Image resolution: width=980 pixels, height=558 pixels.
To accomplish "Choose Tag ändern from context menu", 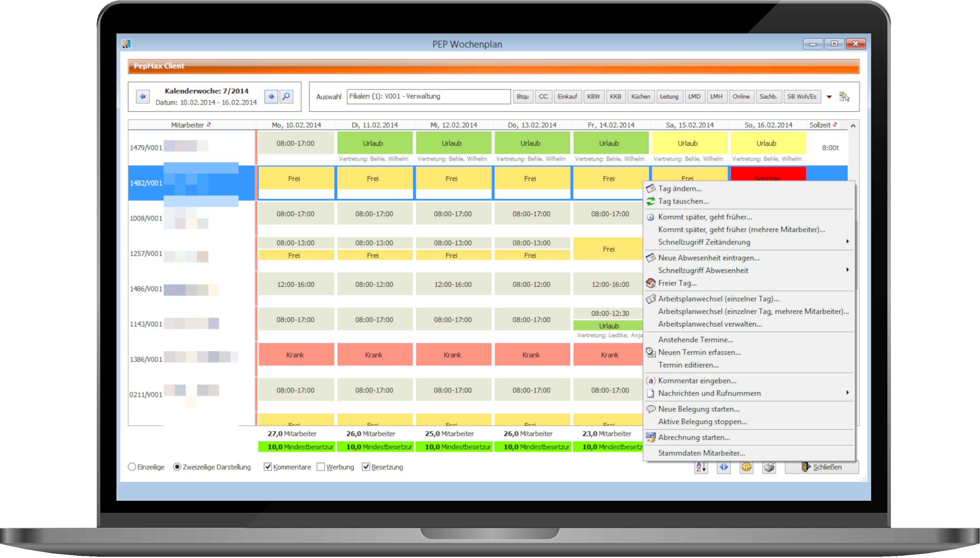I will pyautogui.click(x=750, y=189).
